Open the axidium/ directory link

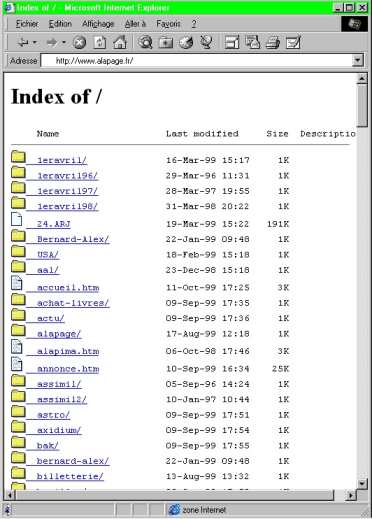[x=59, y=430]
